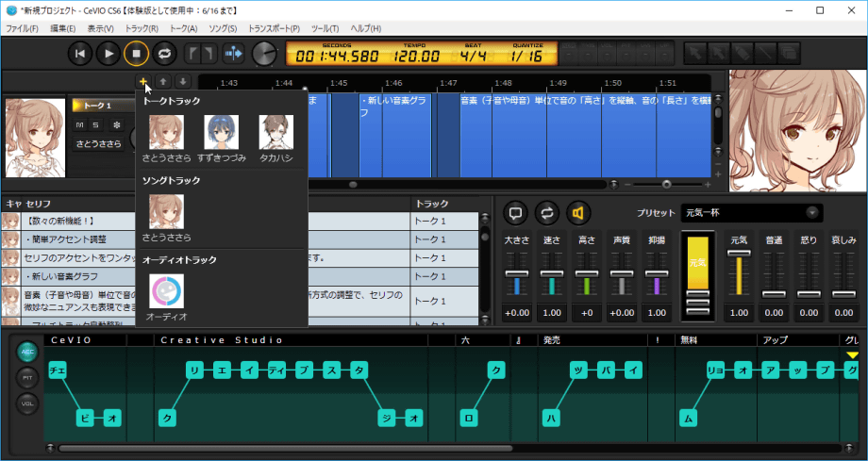Toggle the yellow speaker preview icon
The height and width of the screenshot is (461, 868).
(578, 212)
